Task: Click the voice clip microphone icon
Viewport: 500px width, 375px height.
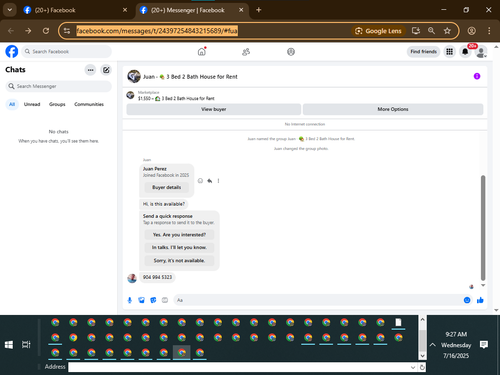Action: pos(130,300)
